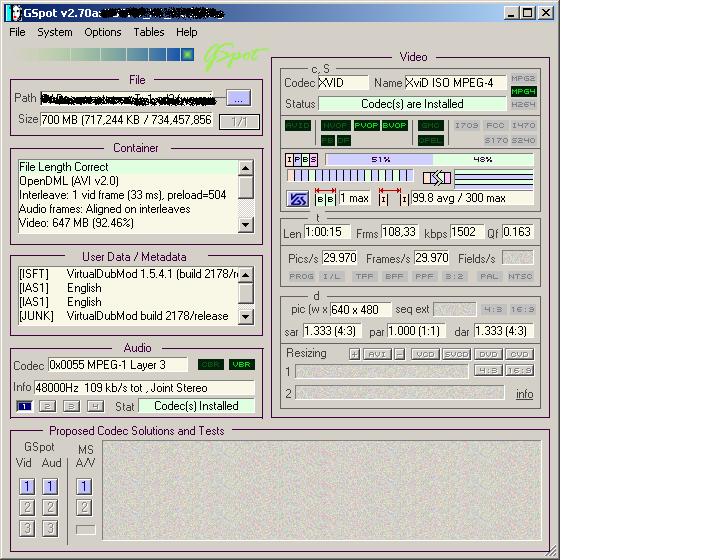This screenshot has height=560, width=720.
Task: Open the info link in Resizing section
Action: pos(524,394)
